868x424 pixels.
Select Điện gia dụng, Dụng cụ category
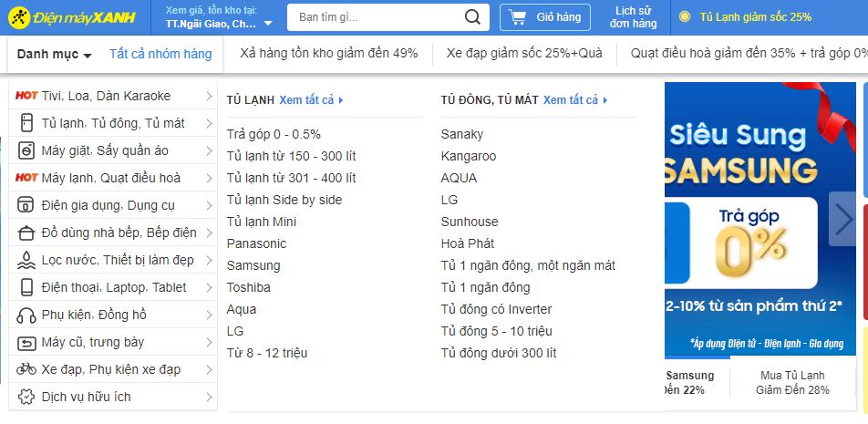[x=113, y=205]
